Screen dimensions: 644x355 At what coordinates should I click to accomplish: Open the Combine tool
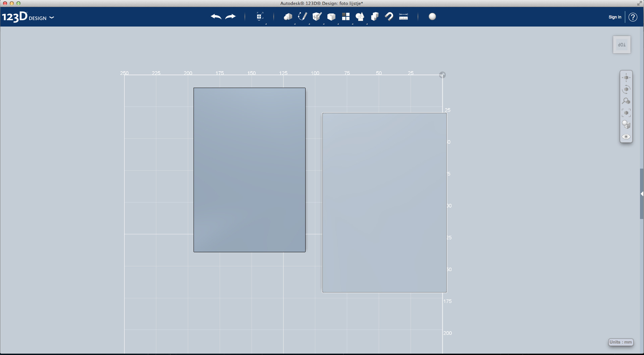(x=375, y=16)
